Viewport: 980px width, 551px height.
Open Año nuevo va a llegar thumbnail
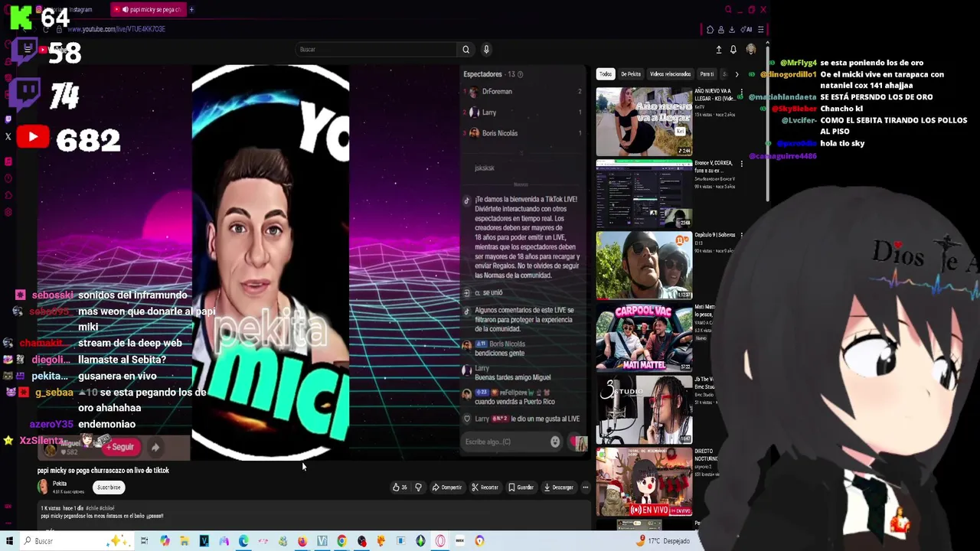click(x=644, y=122)
